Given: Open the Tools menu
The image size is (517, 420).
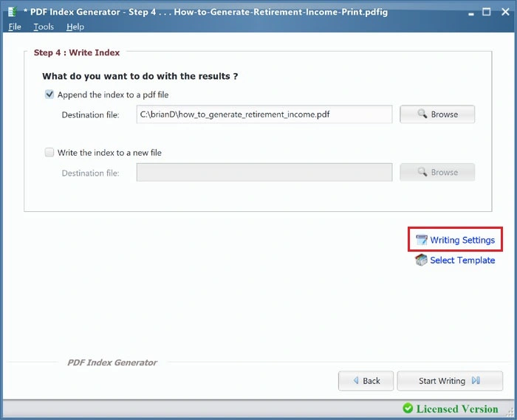Looking at the screenshot, I should coord(44,27).
